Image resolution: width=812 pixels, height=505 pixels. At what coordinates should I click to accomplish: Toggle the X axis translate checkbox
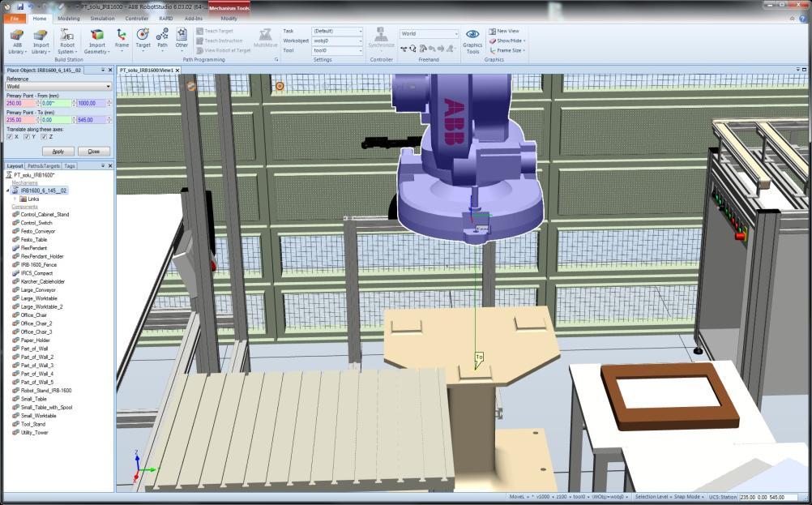pyautogui.click(x=10, y=137)
